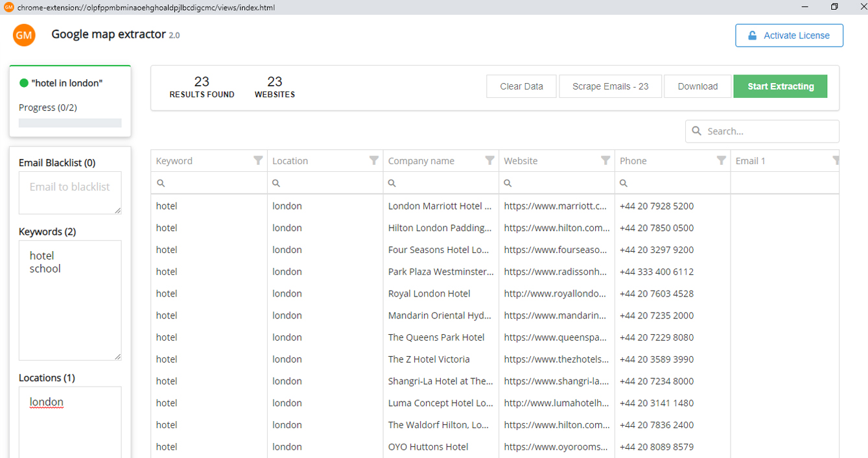The image size is (868, 458).
Task: Sort by Keyword column header
Action: tap(174, 161)
